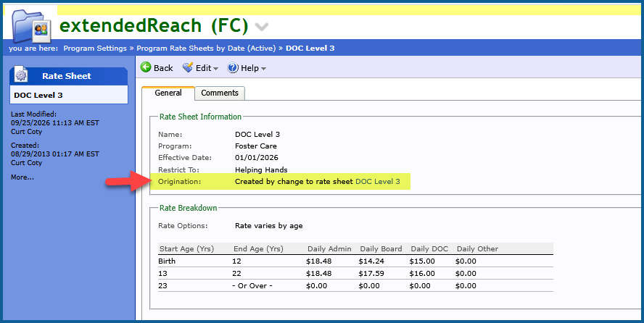Expand the Edit dropdown arrow

(x=215, y=69)
